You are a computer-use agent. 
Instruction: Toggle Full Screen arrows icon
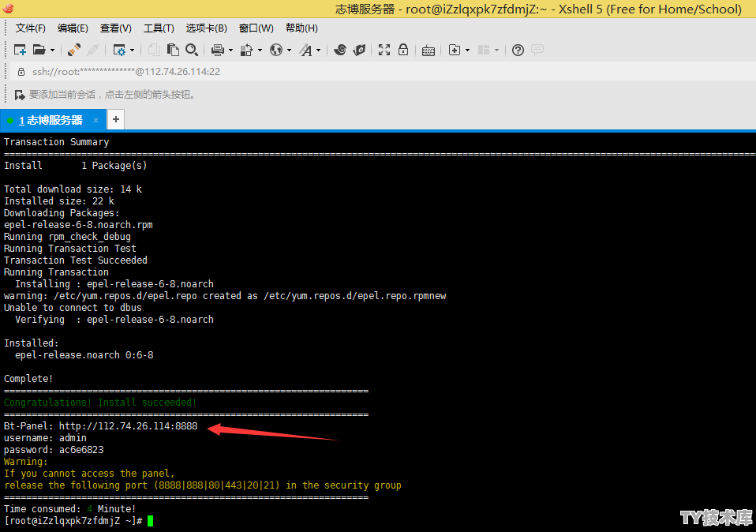pos(384,50)
